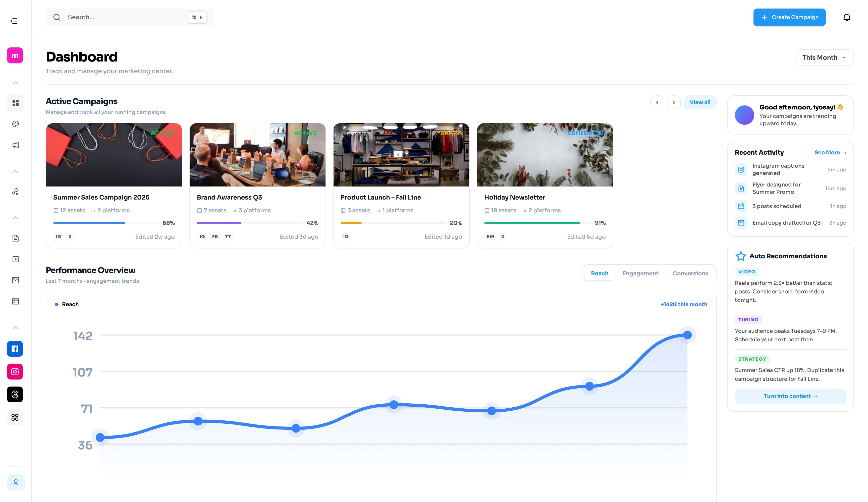Screen dimensions: 868x502
Task: Open the Product Launch Fall Line thumbnail
Action: [x=401, y=155]
